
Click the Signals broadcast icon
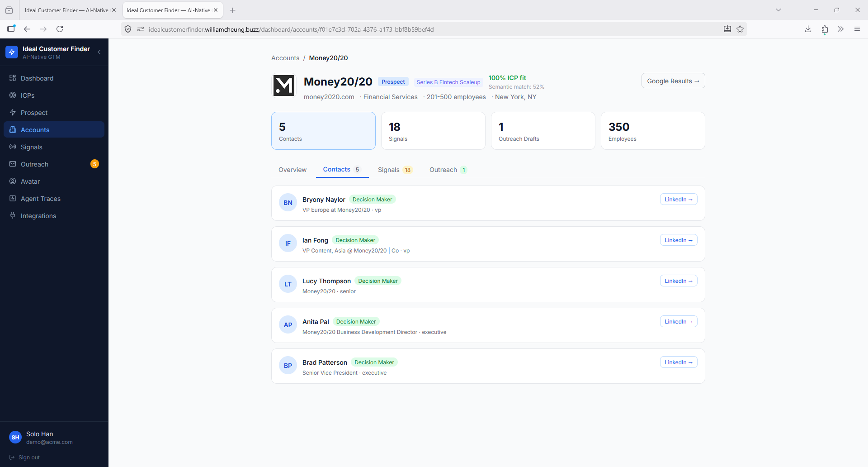[13, 147]
